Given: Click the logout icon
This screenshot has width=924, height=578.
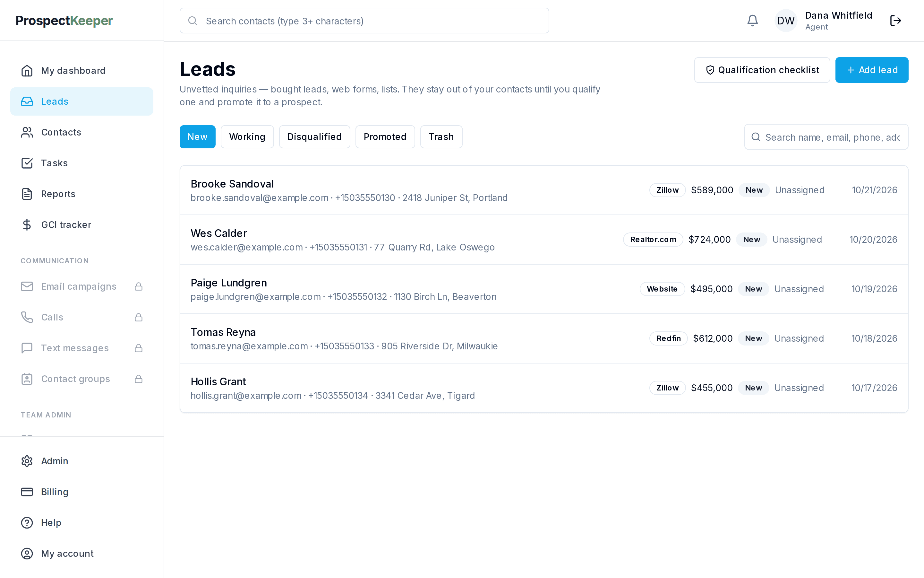Looking at the screenshot, I should [x=895, y=21].
